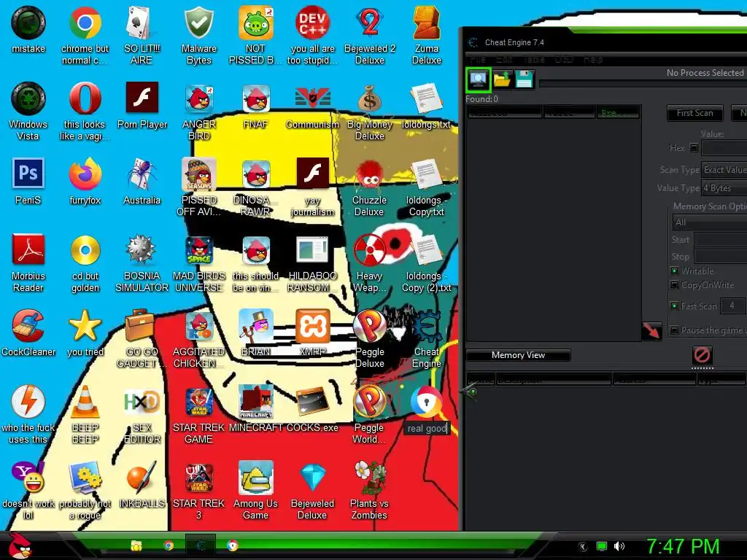Toggle the CopyOnWrite checkbox
Screen dimensions: 747x560
[x=674, y=285]
